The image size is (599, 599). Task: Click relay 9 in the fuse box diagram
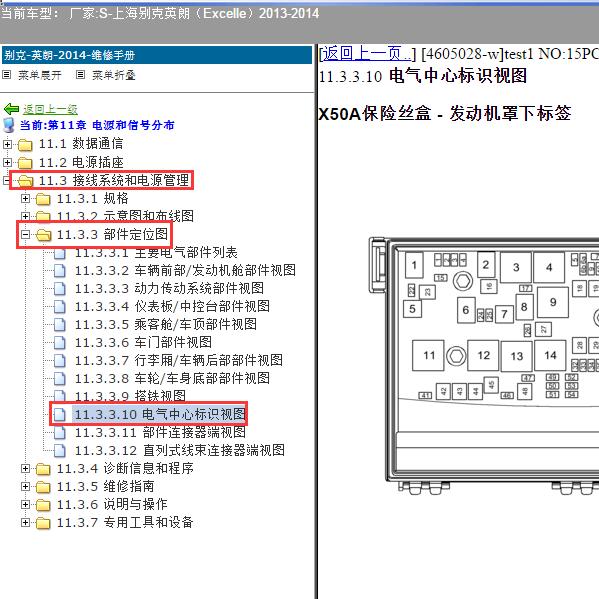553,302
